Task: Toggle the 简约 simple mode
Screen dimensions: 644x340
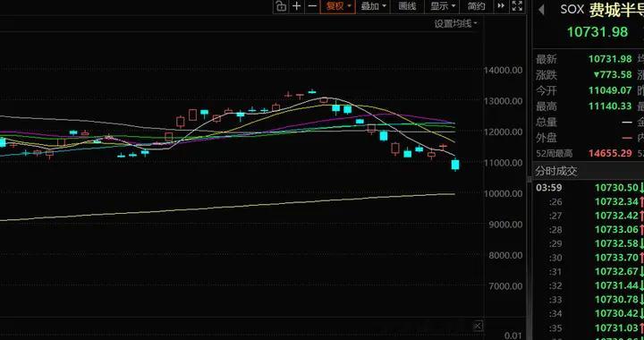Action: click(x=477, y=6)
